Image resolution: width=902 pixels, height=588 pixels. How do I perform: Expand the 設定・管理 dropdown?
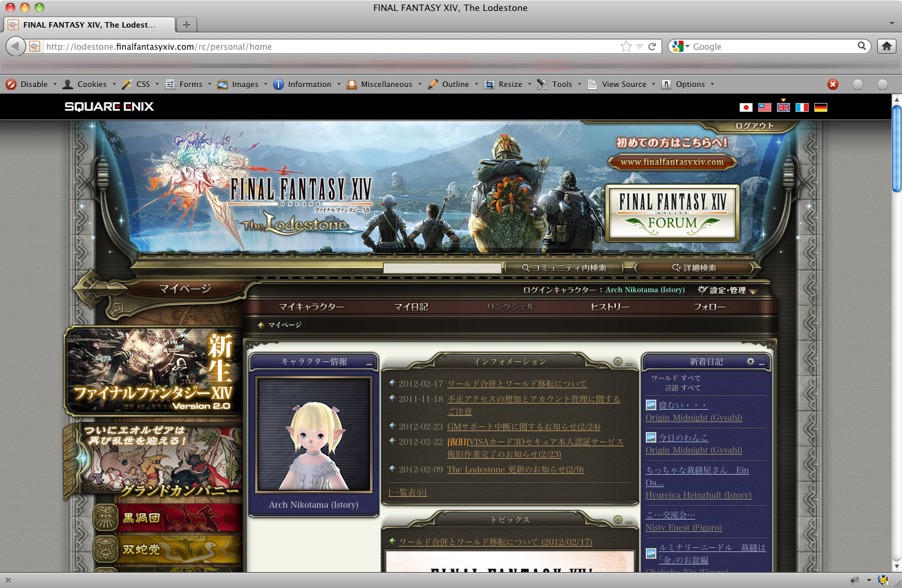(727, 290)
